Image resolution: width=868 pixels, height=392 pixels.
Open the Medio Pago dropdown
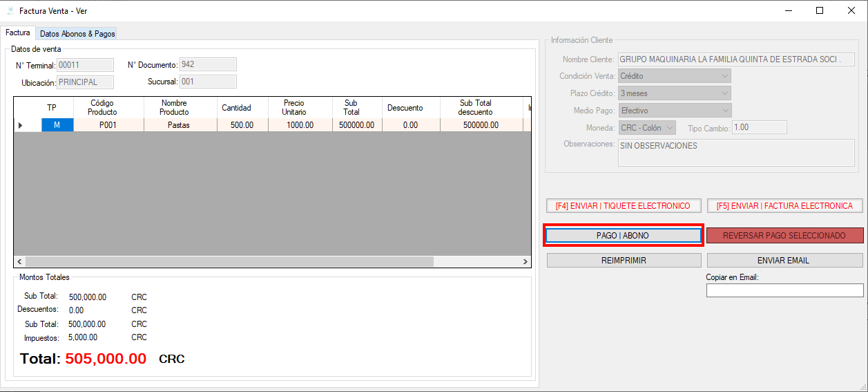point(675,111)
